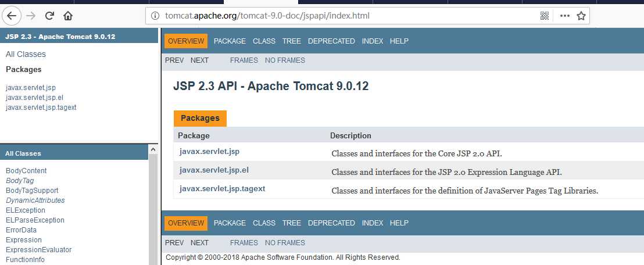Open BodyTagSupport class link
The width and height of the screenshot is (644, 265).
(x=32, y=191)
